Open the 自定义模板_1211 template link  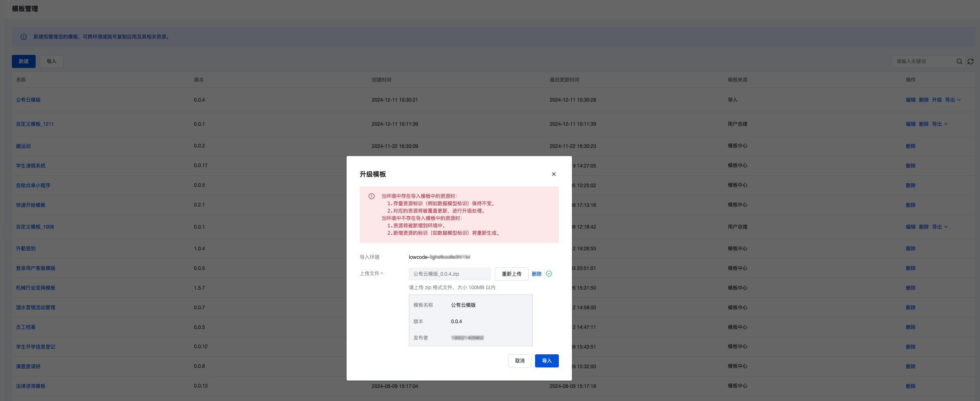pyautogui.click(x=35, y=124)
